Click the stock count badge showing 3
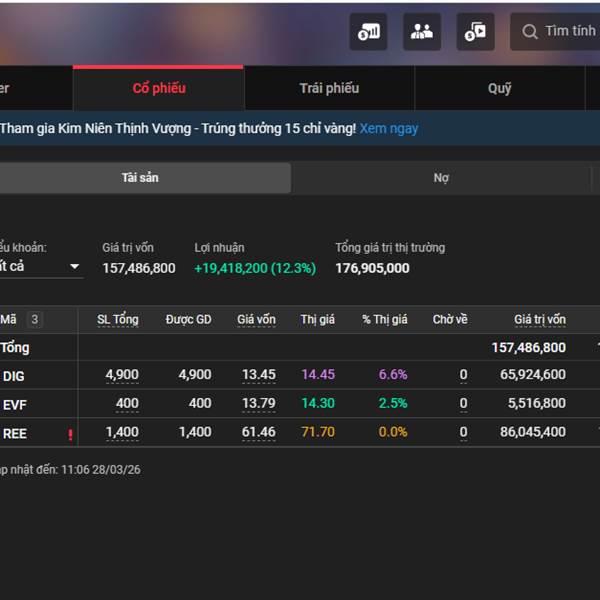This screenshot has width=600, height=600. point(35,320)
